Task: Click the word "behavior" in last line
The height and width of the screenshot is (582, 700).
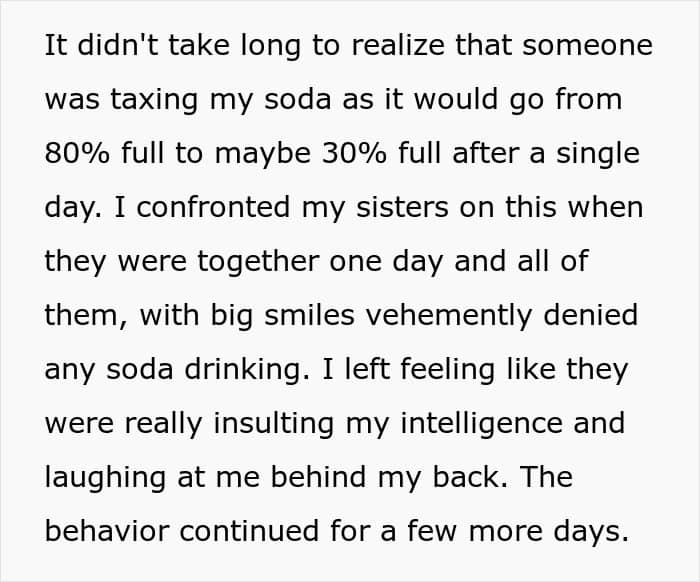Action: click(107, 531)
